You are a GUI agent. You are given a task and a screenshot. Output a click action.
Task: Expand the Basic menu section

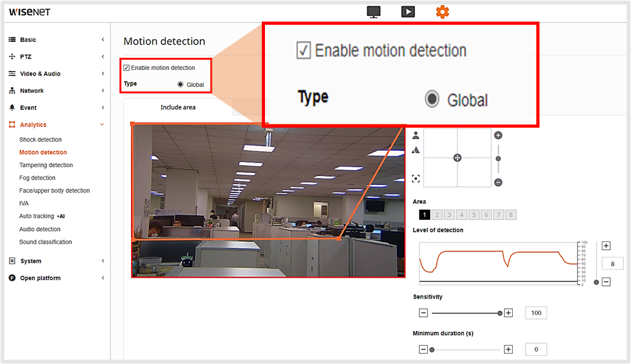tap(56, 39)
